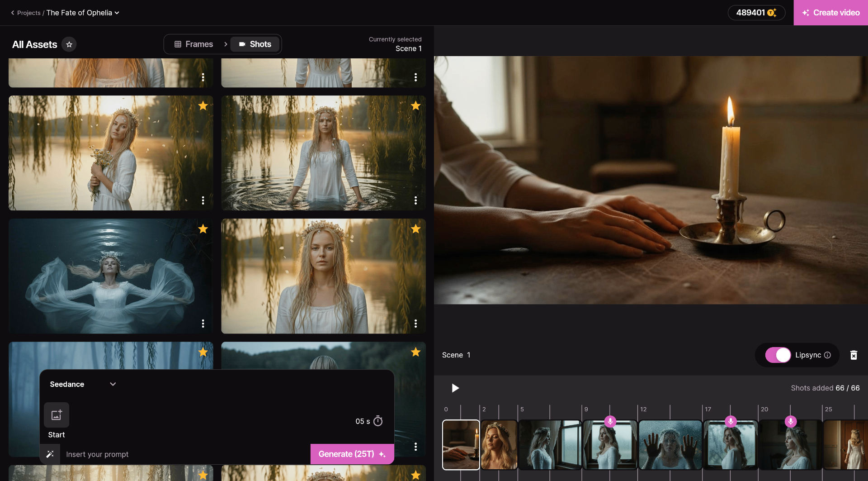Delete the scene using the trash icon

tap(854, 355)
